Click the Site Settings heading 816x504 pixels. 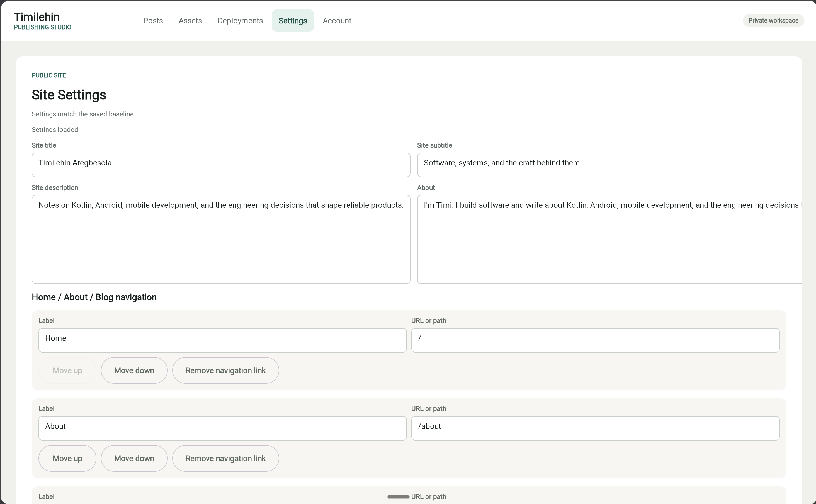point(69,95)
